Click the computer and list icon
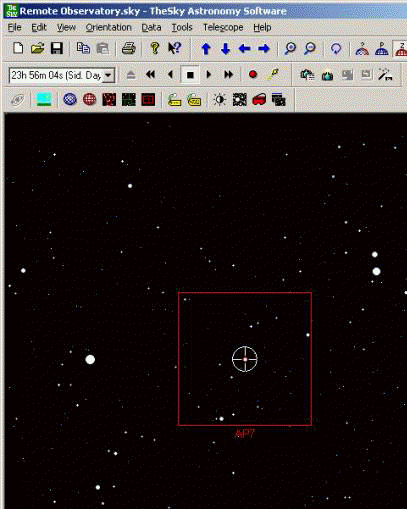Viewport: 407px width, 509px height. [x=307, y=75]
